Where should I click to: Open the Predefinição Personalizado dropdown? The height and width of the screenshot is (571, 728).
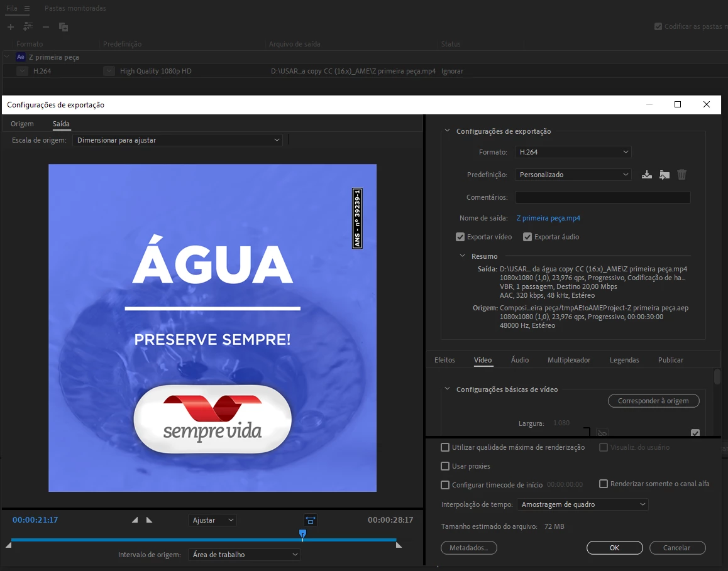[573, 175]
